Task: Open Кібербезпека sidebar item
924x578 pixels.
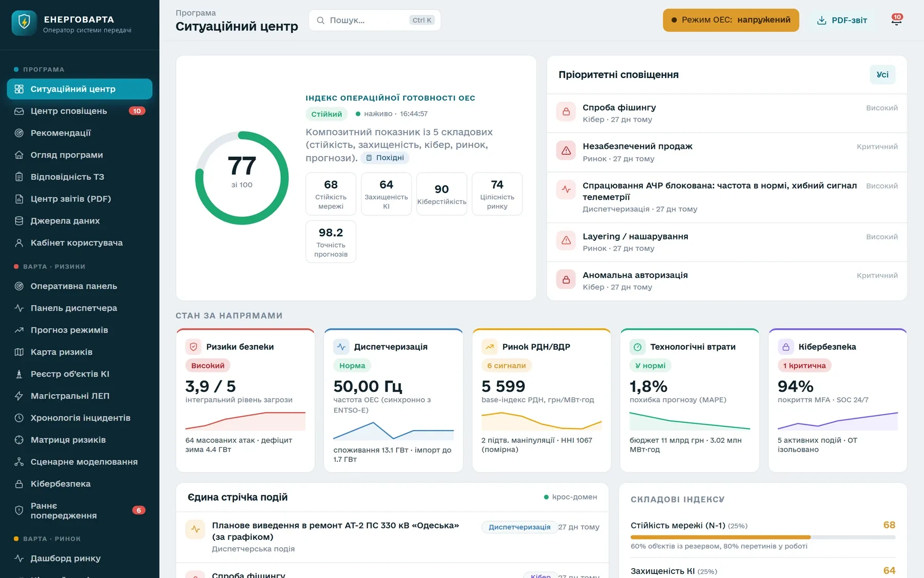Action: (80, 484)
